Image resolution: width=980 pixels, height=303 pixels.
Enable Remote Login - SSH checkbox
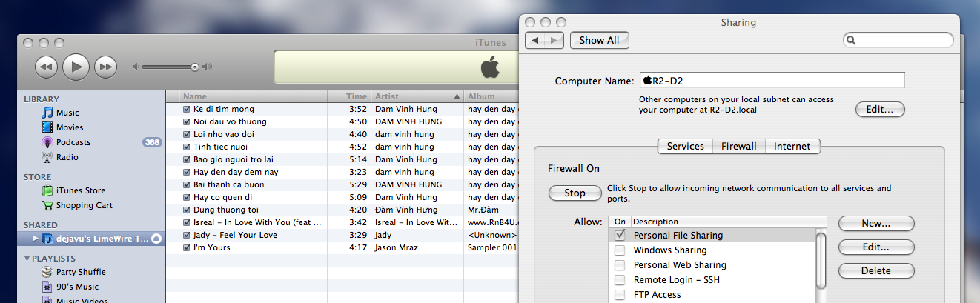(620, 280)
